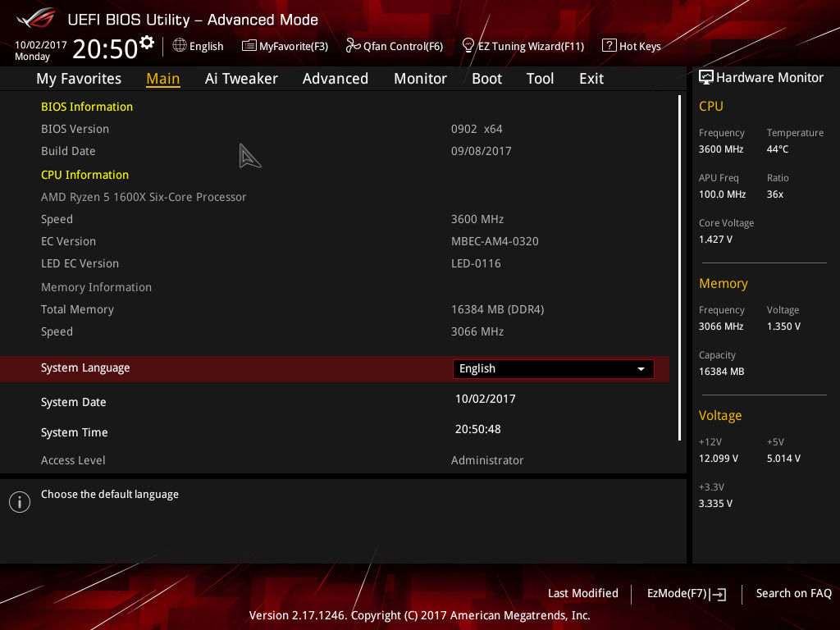
Task: Switch to the Boot tab
Action: (487, 79)
